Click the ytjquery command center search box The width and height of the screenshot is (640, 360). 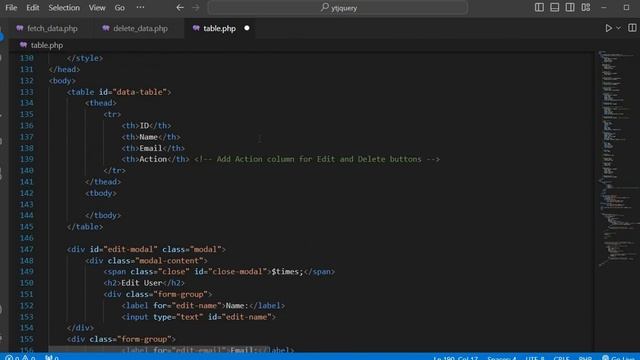(x=338, y=8)
